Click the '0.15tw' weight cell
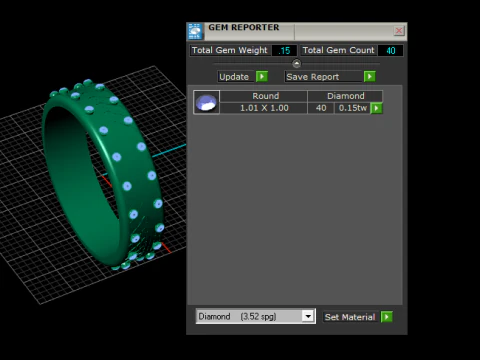Image resolution: width=480 pixels, height=360 pixels. [x=352, y=108]
